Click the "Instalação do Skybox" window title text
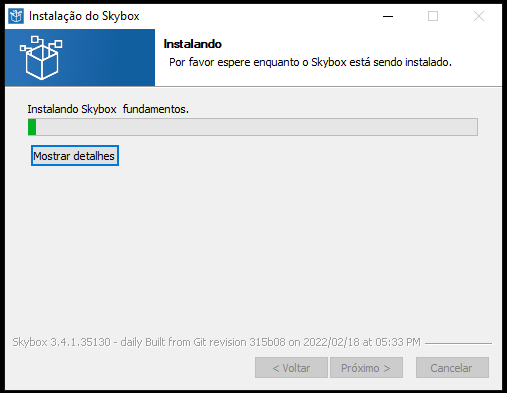507x393 pixels. coord(84,16)
